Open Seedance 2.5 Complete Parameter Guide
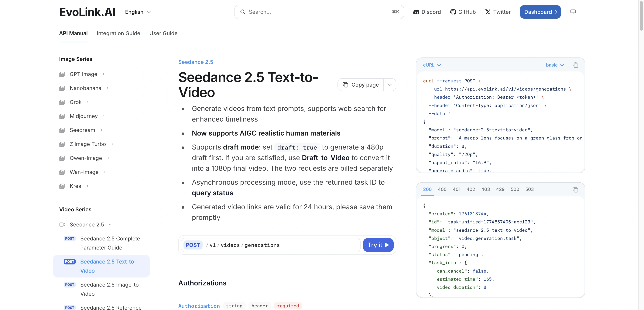This screenshot has width=644, height=310. 110,243
